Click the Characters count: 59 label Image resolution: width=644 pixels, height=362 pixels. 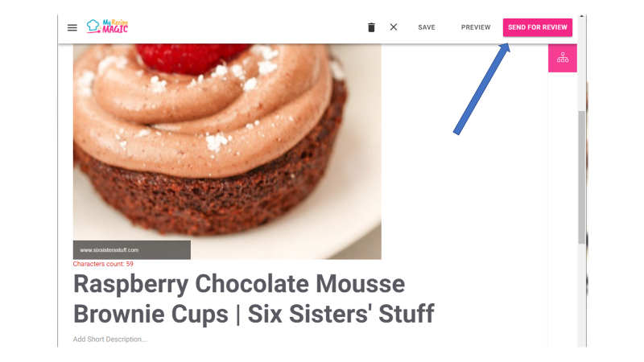(x=103, y=264)
